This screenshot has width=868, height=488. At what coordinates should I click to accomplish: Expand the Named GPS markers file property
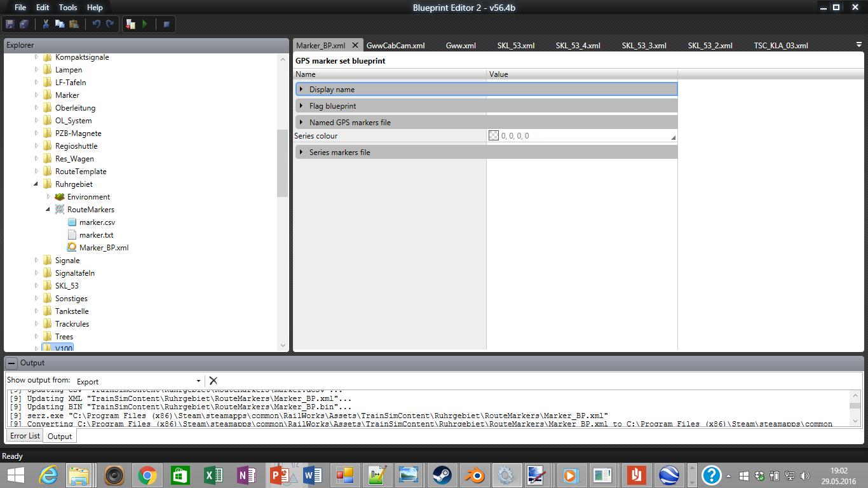[301, 122]
